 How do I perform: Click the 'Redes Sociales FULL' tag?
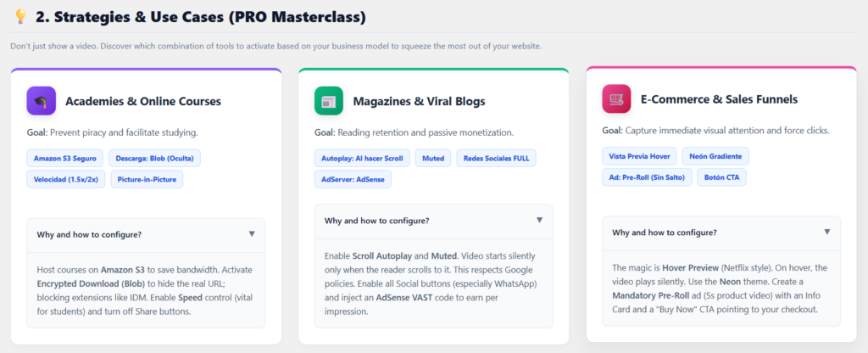click(497, 158)
